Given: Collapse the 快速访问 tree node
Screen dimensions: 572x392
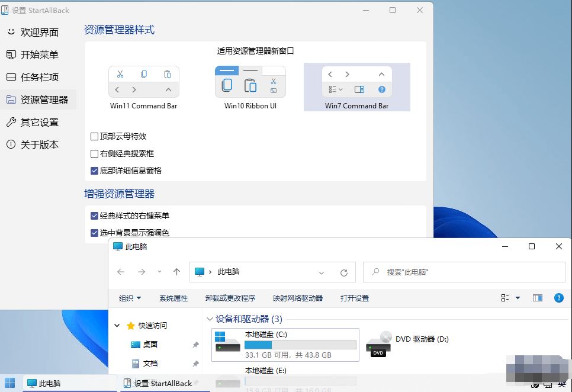Looking at the screenshot, I should (117, 325).
